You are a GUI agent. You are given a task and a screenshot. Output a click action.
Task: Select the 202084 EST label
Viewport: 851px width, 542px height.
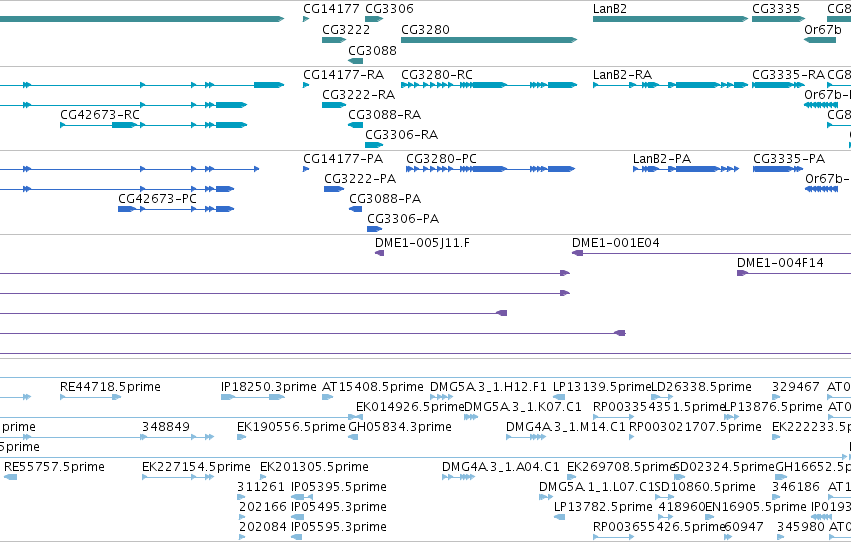[x=262, y=527]
